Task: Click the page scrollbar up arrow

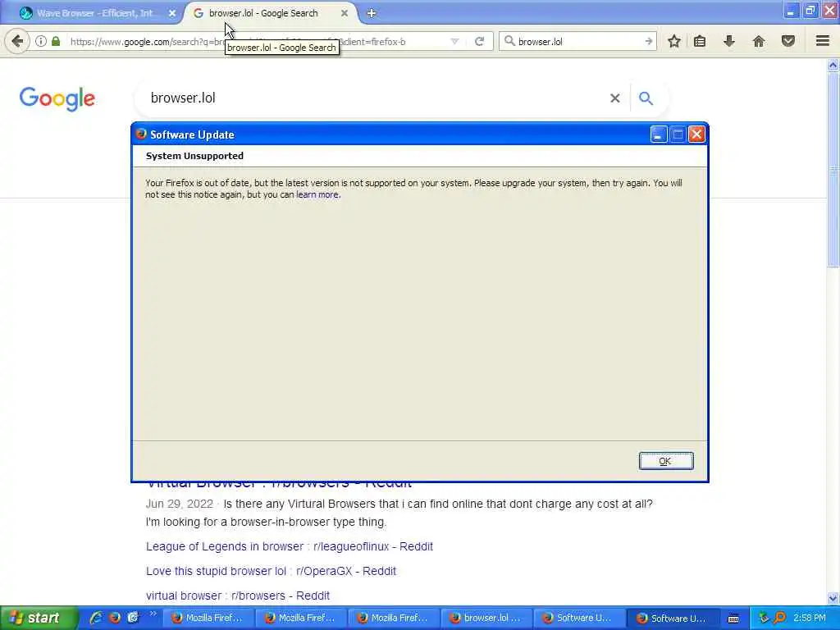Action: click(x=833, y=66)
